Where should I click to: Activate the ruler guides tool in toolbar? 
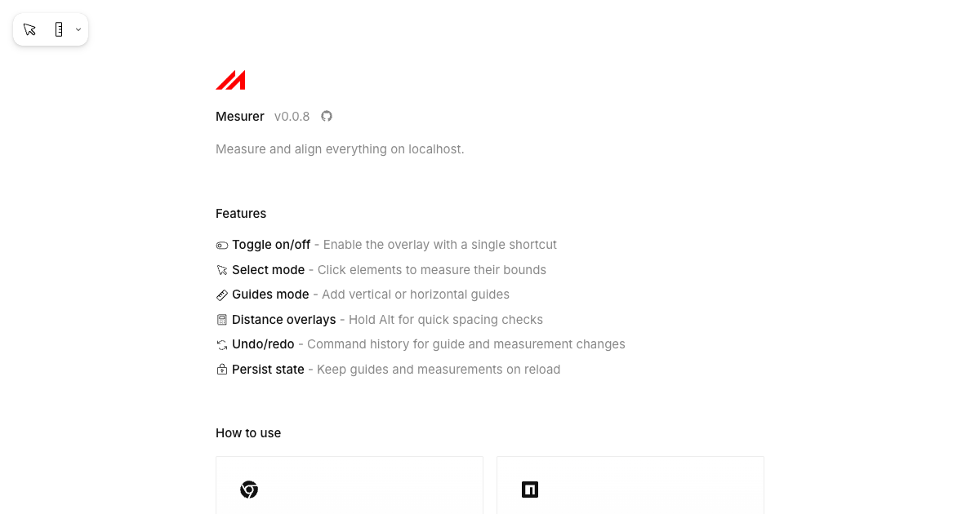pyautogui.click(x=59, y=29)
